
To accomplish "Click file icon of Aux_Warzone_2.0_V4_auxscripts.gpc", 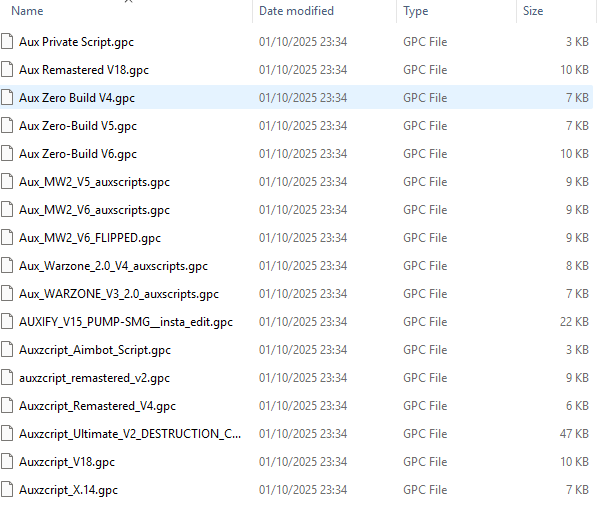I will coord(7,266).
